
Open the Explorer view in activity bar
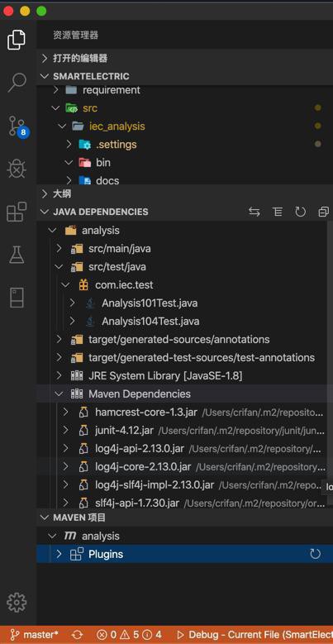coord(17,40)
